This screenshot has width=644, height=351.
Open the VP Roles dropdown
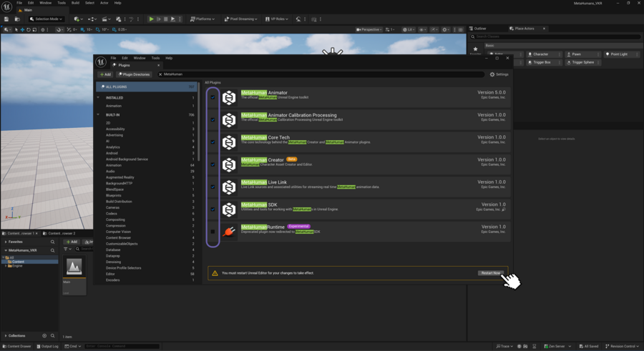(x=277, y=19)
